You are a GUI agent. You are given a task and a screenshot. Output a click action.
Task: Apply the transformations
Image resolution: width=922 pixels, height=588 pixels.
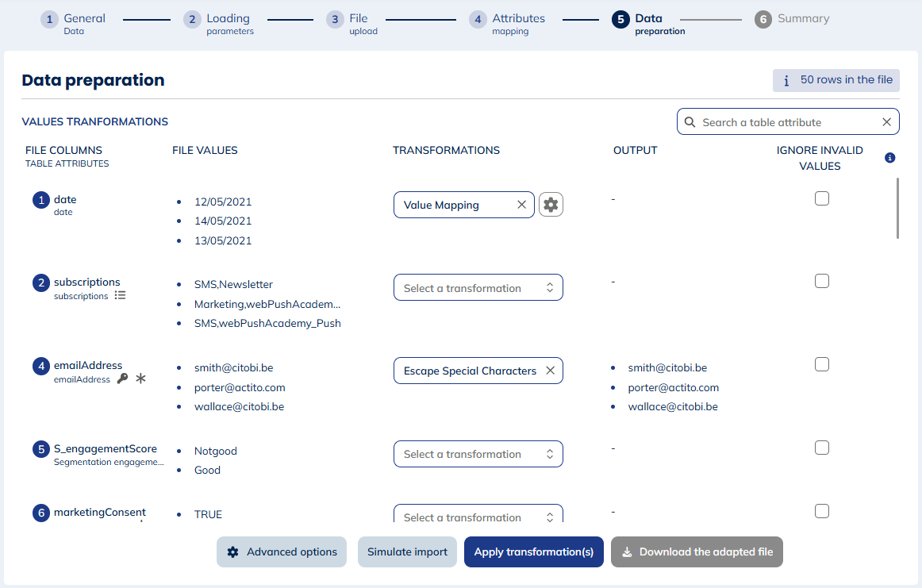533,551
